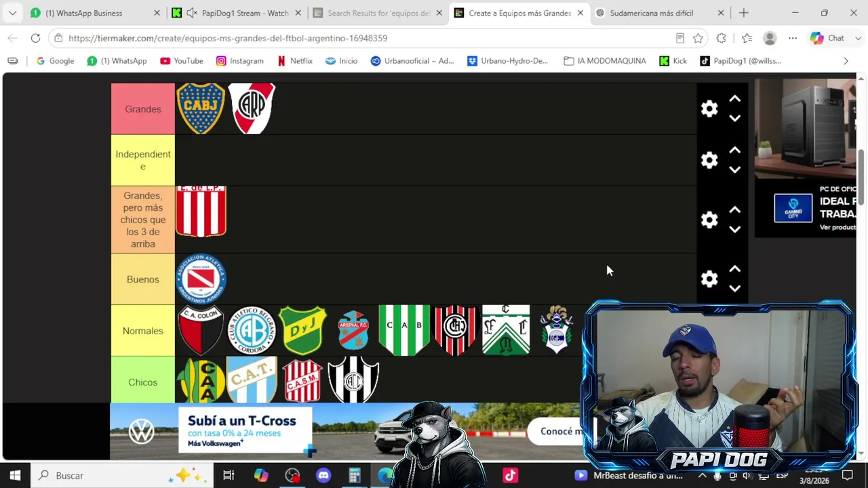Open the browser settings and more menu
This screenshot has height=488, width=868.
pyautogui.click(x=793, y=38)
